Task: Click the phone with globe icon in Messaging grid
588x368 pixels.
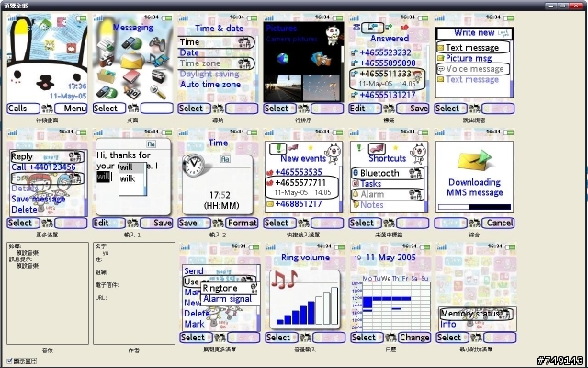Action: tap(131, 43)
